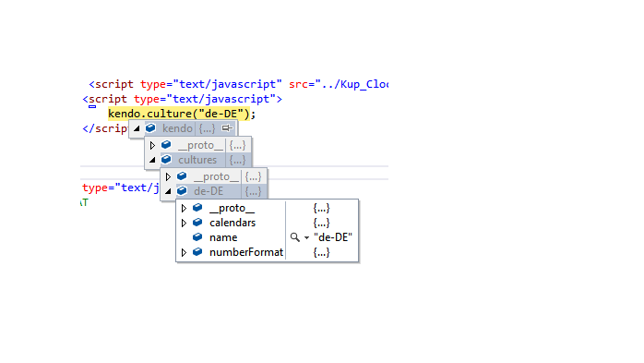Click the kendo object cube icon

coord(150,128)
